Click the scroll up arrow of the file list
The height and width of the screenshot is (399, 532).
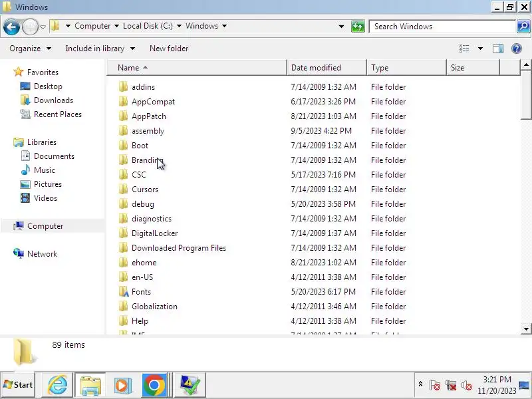(526, 65)
